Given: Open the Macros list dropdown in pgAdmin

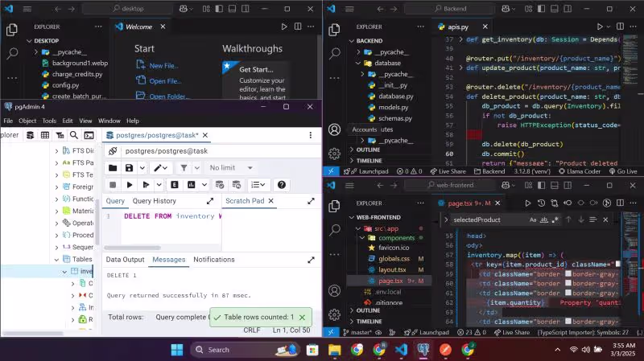Looking at the screenshot, I should (258, 185).
